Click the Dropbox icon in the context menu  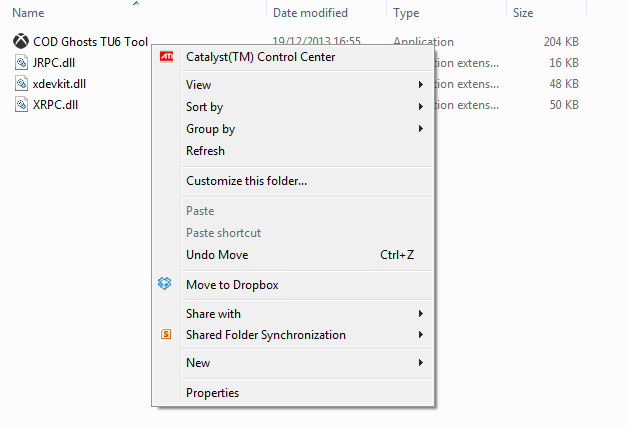pos(166,285)
